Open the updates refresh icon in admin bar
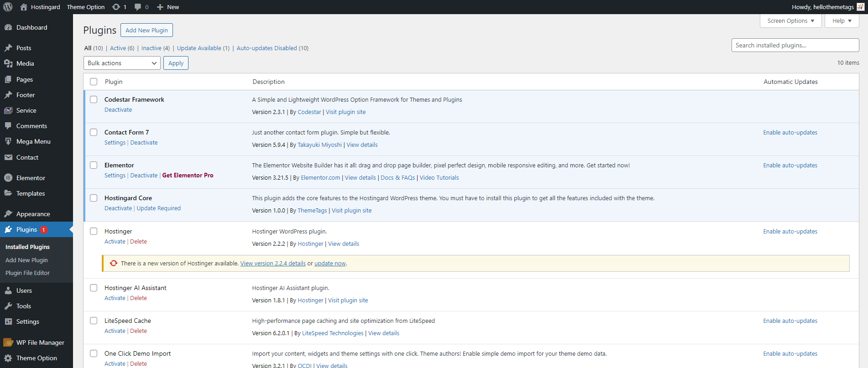The width and height of the screenshot is (868, 368). point(116,7)
